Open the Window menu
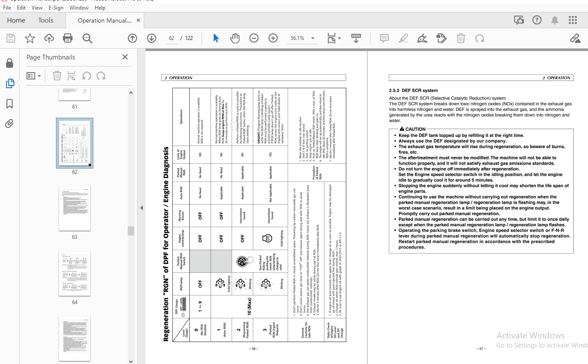 (79, 7)
